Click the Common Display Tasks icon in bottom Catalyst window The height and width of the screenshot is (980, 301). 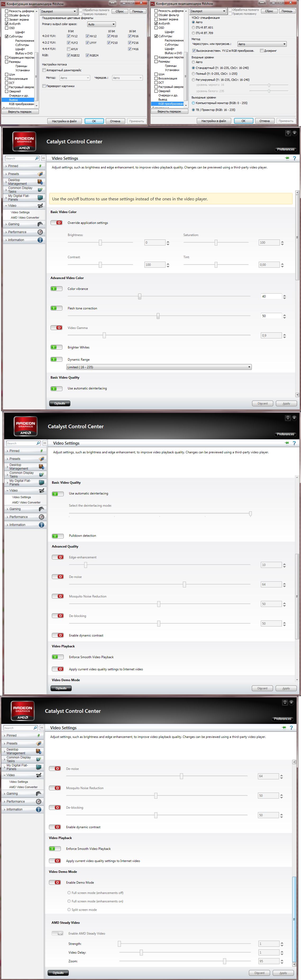click(38, 759)
